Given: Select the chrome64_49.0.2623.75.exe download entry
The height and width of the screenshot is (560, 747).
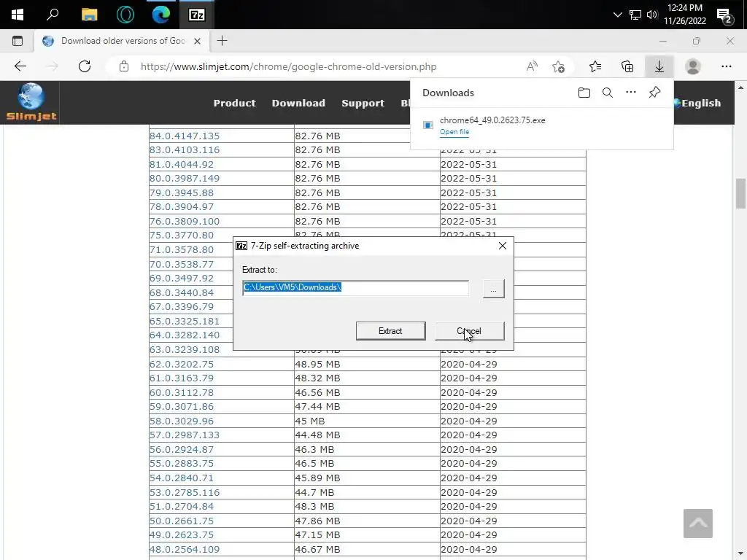Looking at the screenshot, I should (542, 125).
